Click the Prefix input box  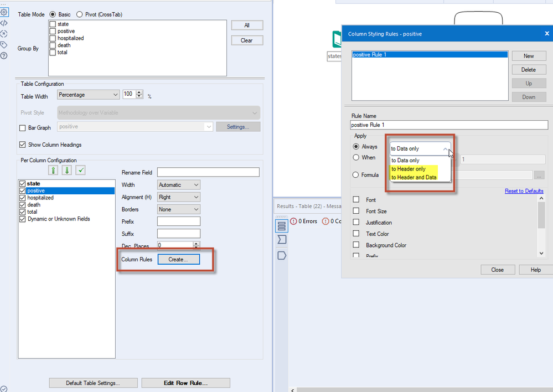[x=179, y=221]
